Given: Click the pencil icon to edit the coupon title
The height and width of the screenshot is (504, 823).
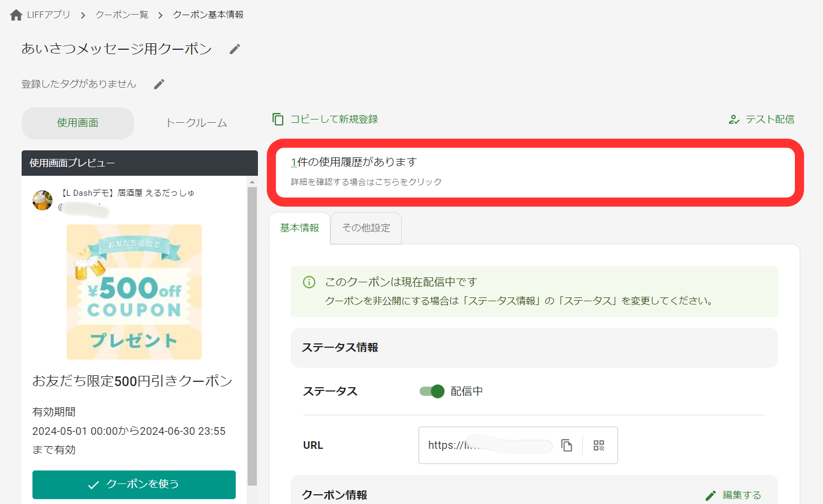Looking at the screenshot, I should [x=234, y=49].
